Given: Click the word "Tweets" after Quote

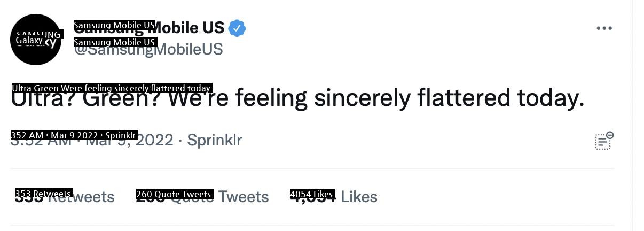Looking at the screenshot, I should click(243, 197).
